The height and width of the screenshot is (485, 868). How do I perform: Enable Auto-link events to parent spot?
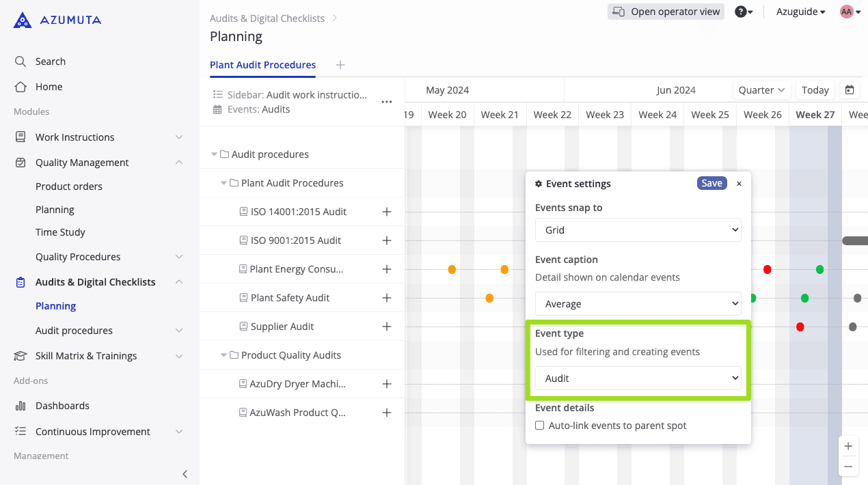pyautogui.click(x=540, y=426)
